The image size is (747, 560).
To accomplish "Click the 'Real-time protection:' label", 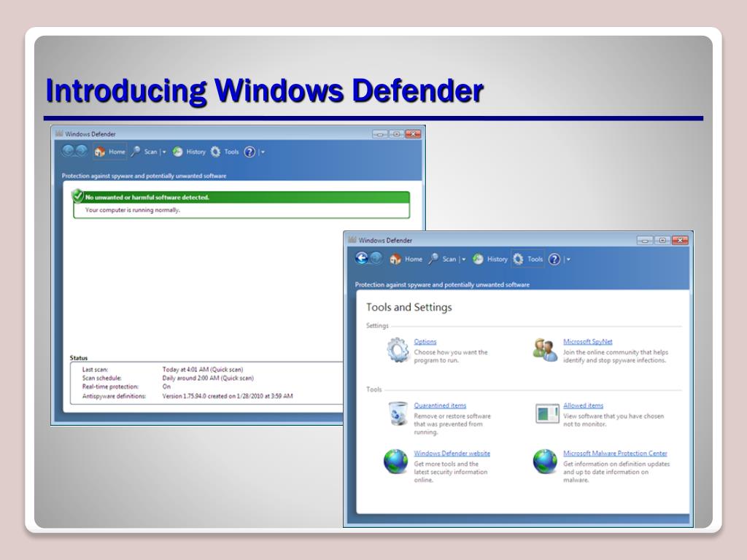I will [110, 386].
